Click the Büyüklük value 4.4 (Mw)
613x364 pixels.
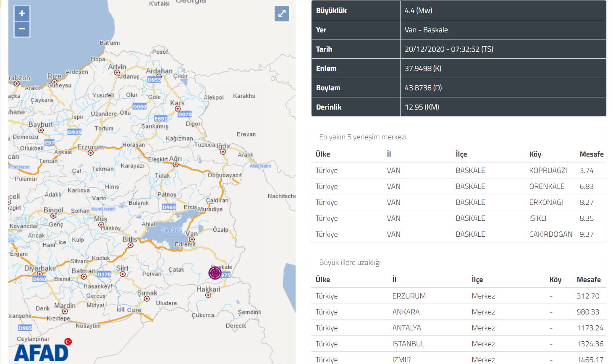pyautogui.click(x=418, y=10)
